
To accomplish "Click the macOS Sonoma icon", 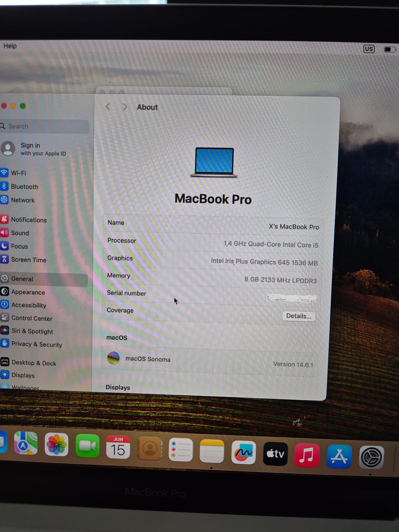I will [113, 357].
